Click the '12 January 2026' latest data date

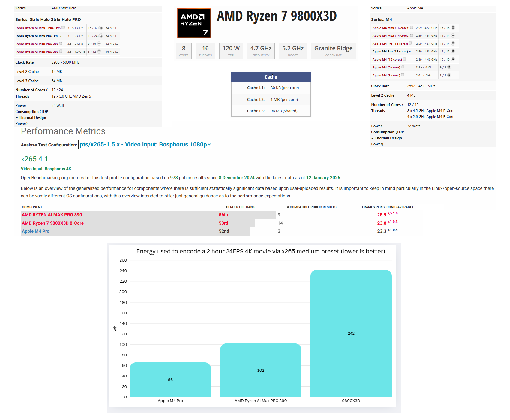click(x=323, y=178)
